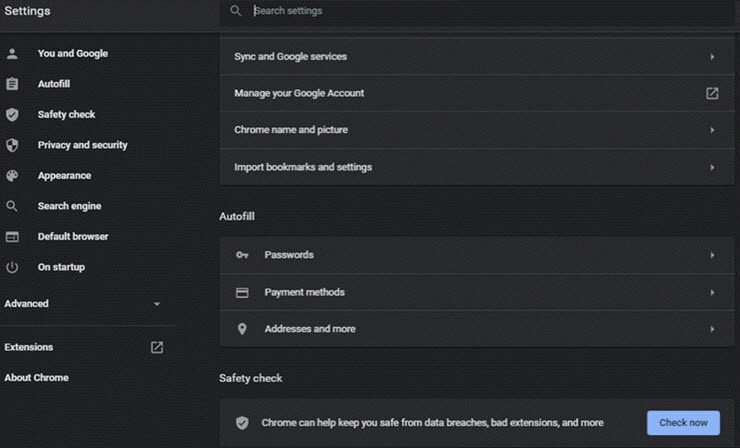Open Default browser settings section
740x448 pixels.
click(73, 237)
